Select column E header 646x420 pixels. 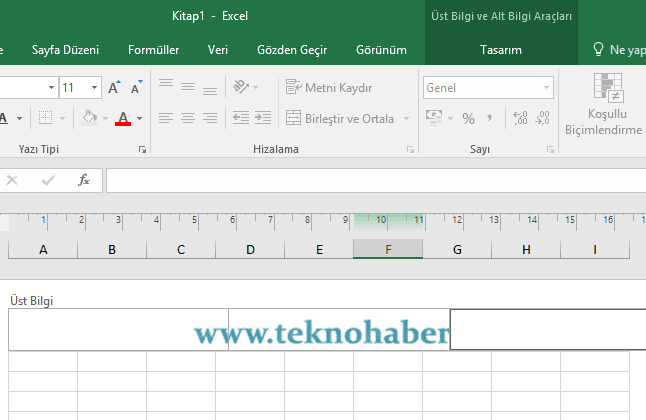pos(319,249)
